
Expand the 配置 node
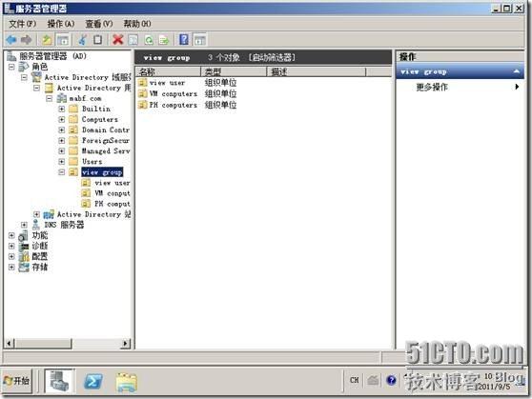pyautogui.click(x=11, y=256)
